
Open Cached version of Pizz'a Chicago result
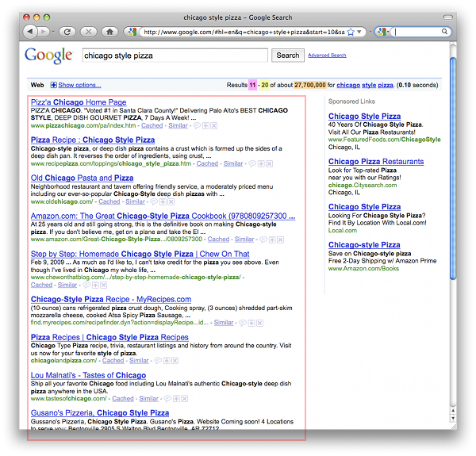pos(152,125)
